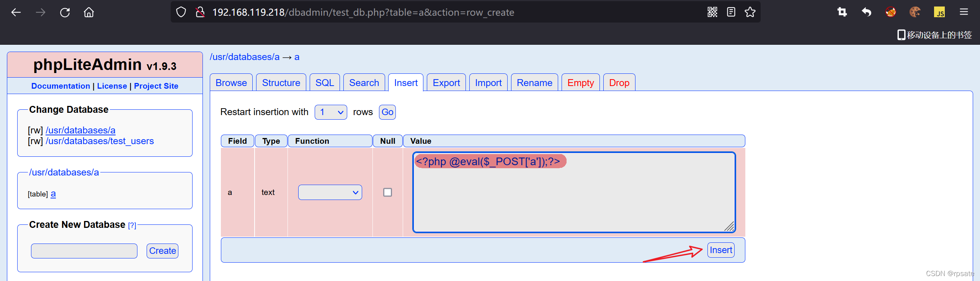Open the /usr/databases/test_users database link
980x281 pixels.
100,141
